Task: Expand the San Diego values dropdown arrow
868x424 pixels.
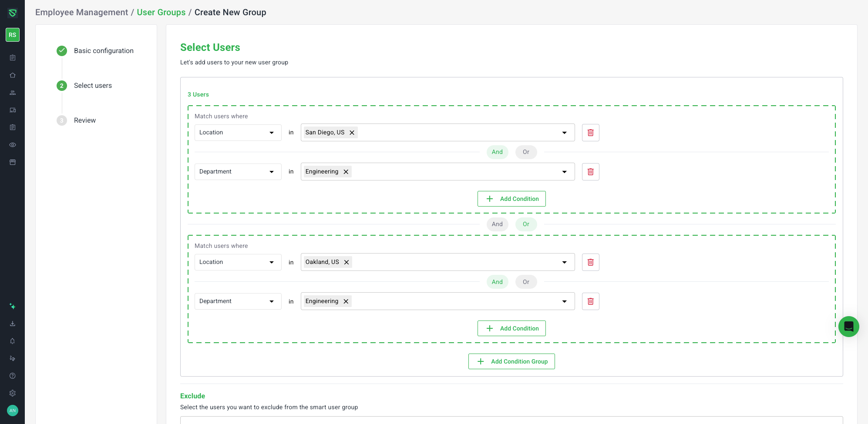Action: (564, 133)
